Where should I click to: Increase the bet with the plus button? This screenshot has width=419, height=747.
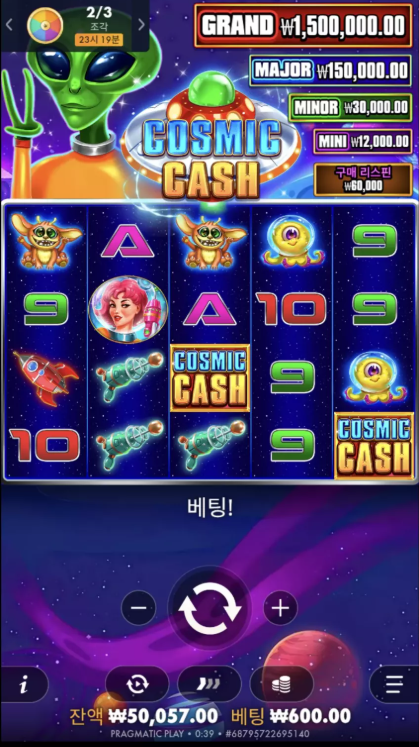(280, 608)
